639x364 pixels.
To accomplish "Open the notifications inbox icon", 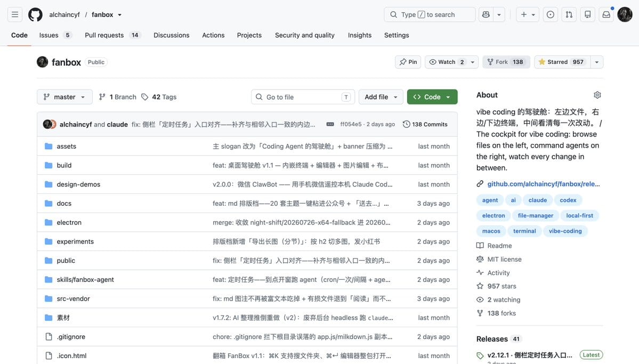I will pos(606,15).
